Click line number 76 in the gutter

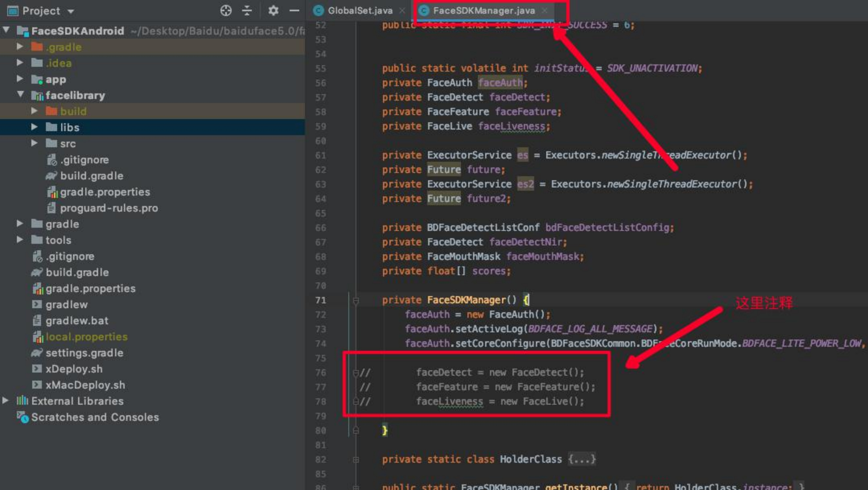tap(321, 373)
